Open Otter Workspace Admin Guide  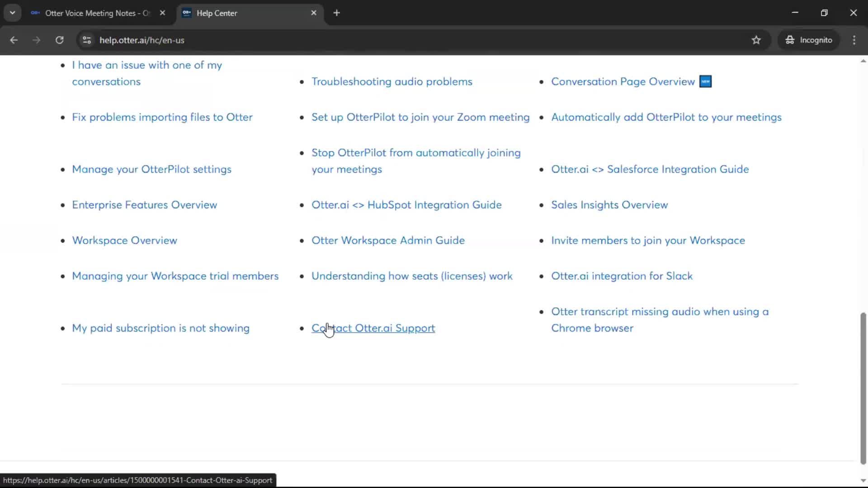388,241
